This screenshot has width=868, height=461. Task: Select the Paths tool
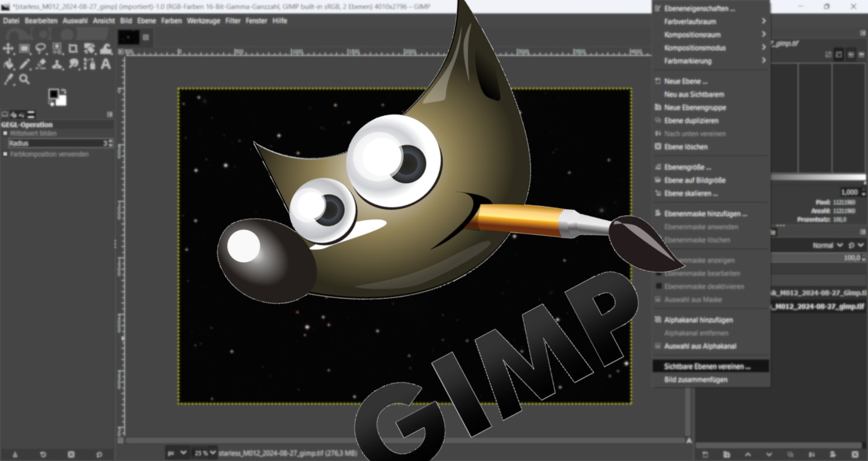[x=90, y=64]
